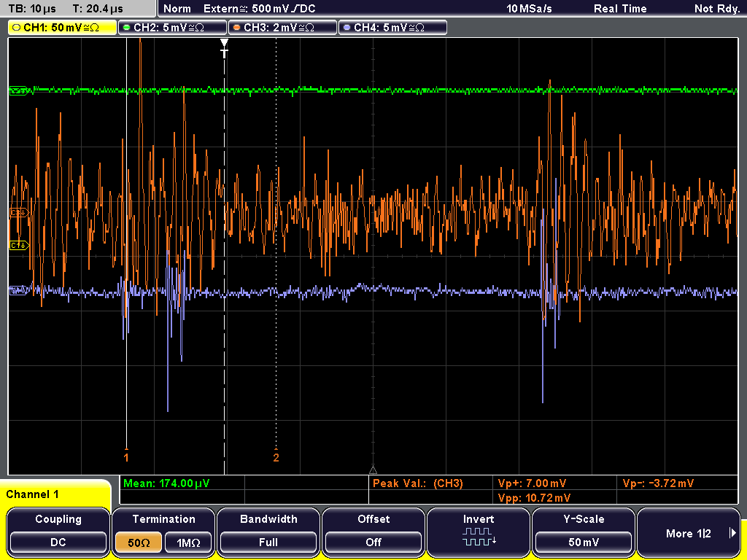Select cursor 1 marker at bottom of grid
This screenshot has height=560, width=747.
point(126,455)
